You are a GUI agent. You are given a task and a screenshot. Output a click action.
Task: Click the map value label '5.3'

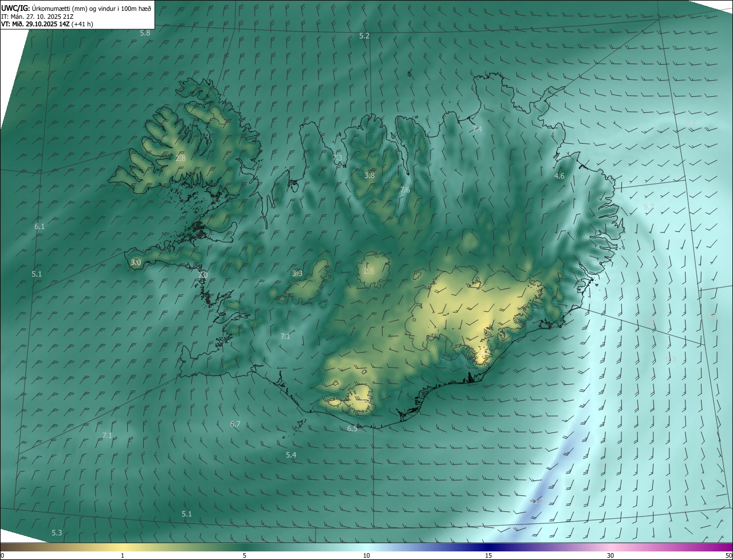click(57, 533)
